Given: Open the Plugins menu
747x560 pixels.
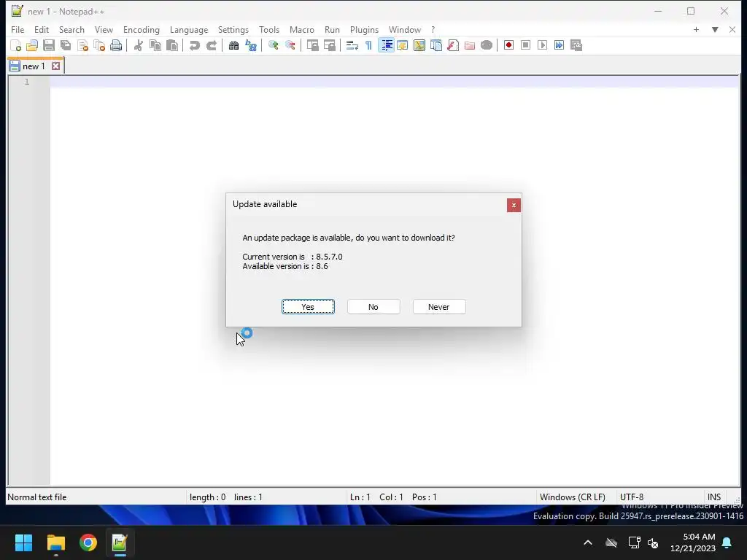Looking at the screenshot, I should [364, 29].
